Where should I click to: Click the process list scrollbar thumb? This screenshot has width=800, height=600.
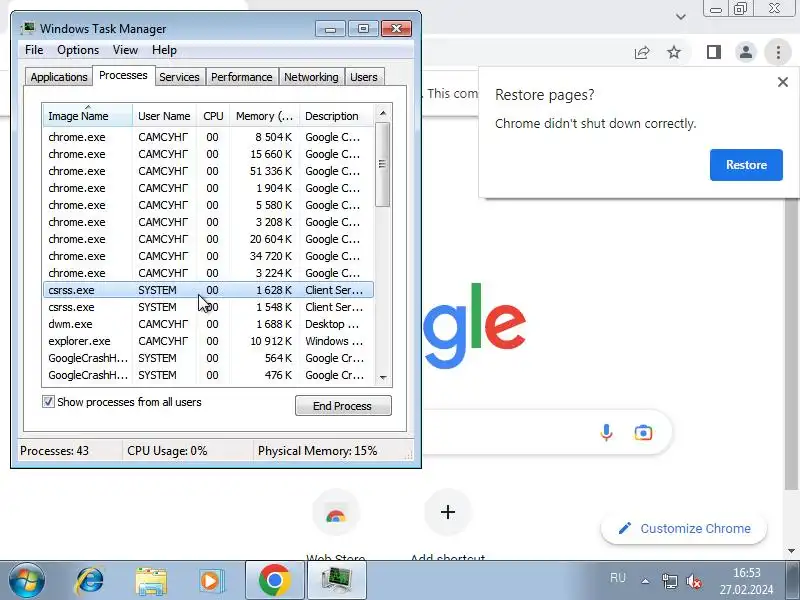tap(383, 164)
